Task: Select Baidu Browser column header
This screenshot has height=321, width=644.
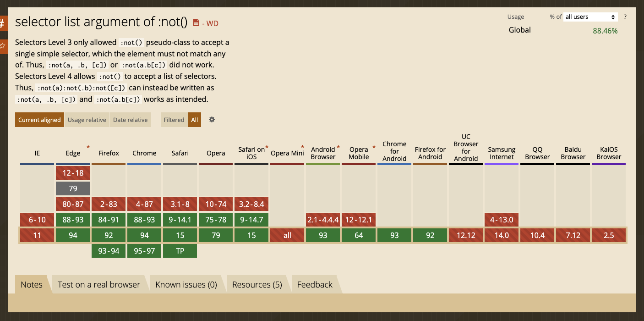Action: [573, 153]
